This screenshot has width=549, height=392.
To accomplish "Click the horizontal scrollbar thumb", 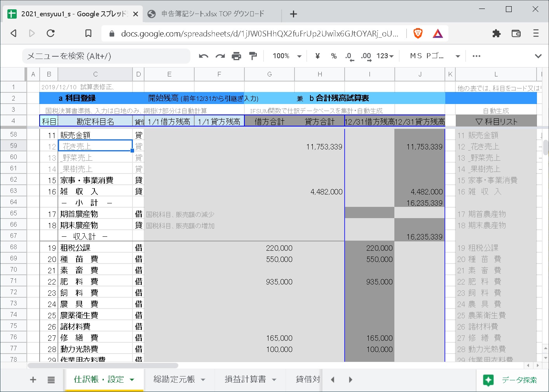I will [x=103, y=365].
